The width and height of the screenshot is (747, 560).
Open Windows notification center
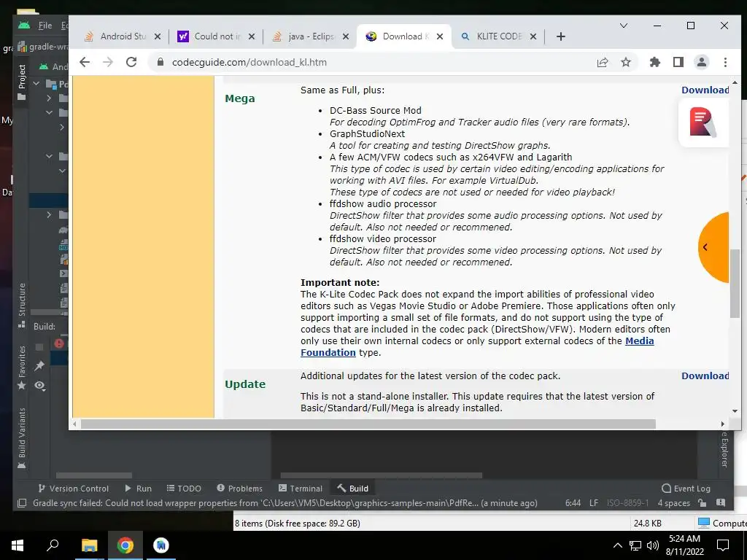pos(723,545)
